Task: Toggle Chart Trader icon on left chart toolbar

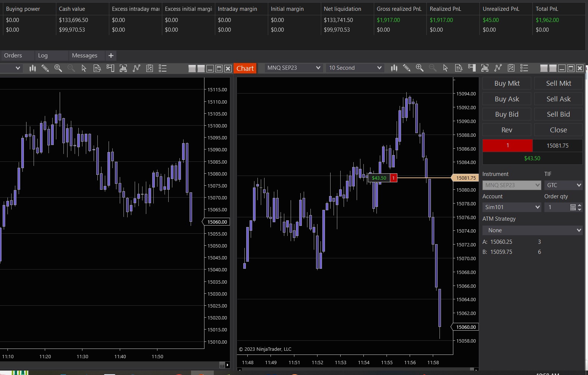Action: (110, 68)
